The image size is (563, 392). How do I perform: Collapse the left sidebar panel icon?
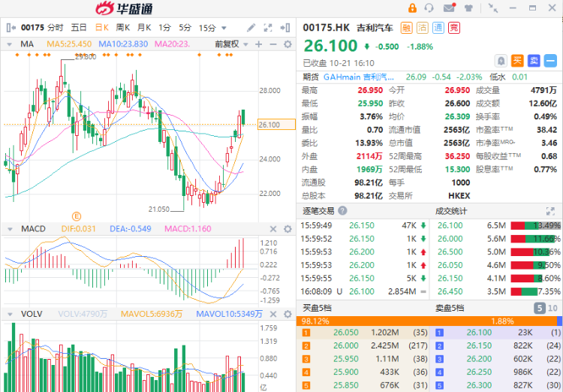11,28
